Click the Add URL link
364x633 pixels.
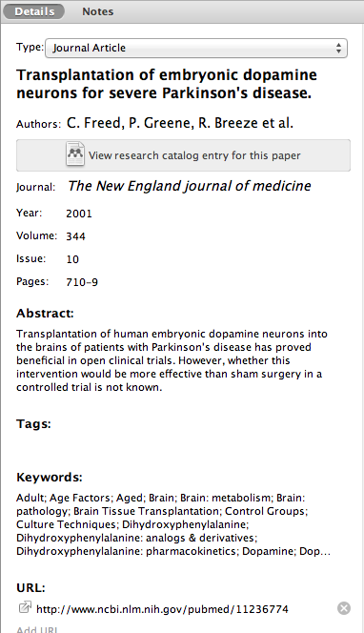pos(37,629)
